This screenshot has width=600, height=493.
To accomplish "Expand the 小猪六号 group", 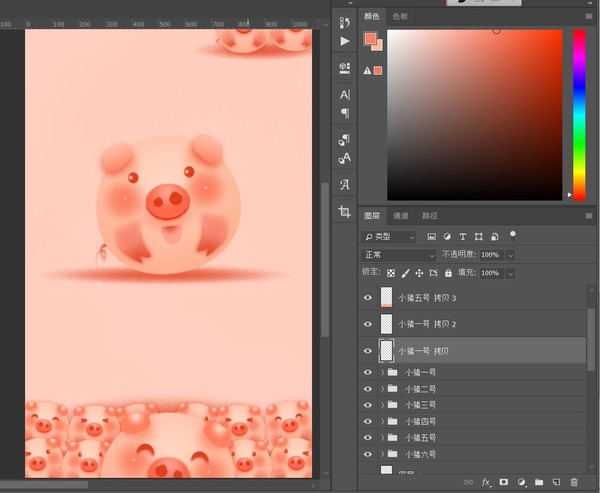I will click(x=382, y=454).
